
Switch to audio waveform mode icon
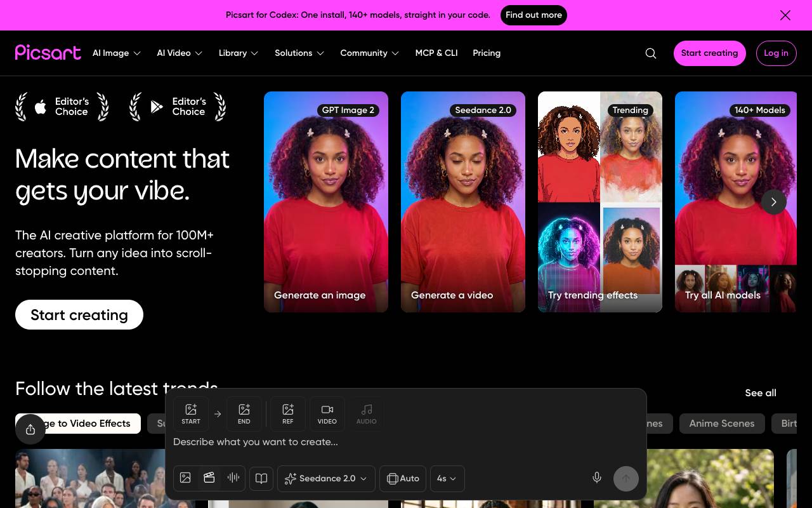[x=233, y=478]
